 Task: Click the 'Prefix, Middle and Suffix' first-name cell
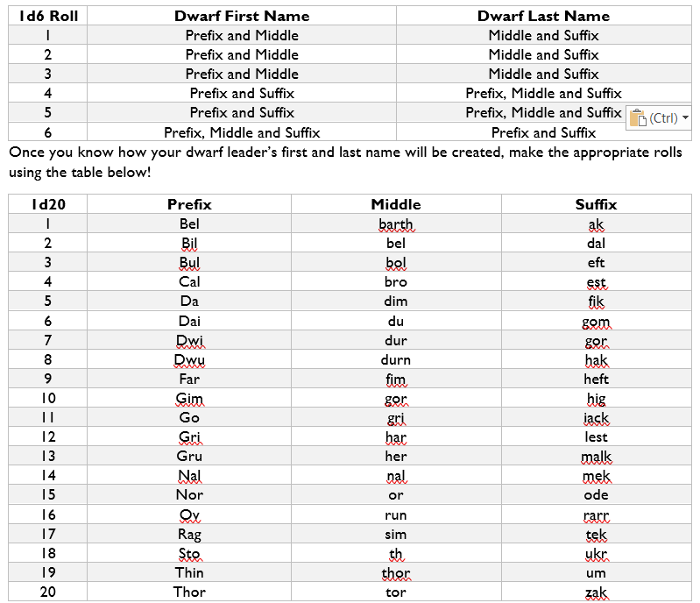pyautogui.click(x=242, y=132)
